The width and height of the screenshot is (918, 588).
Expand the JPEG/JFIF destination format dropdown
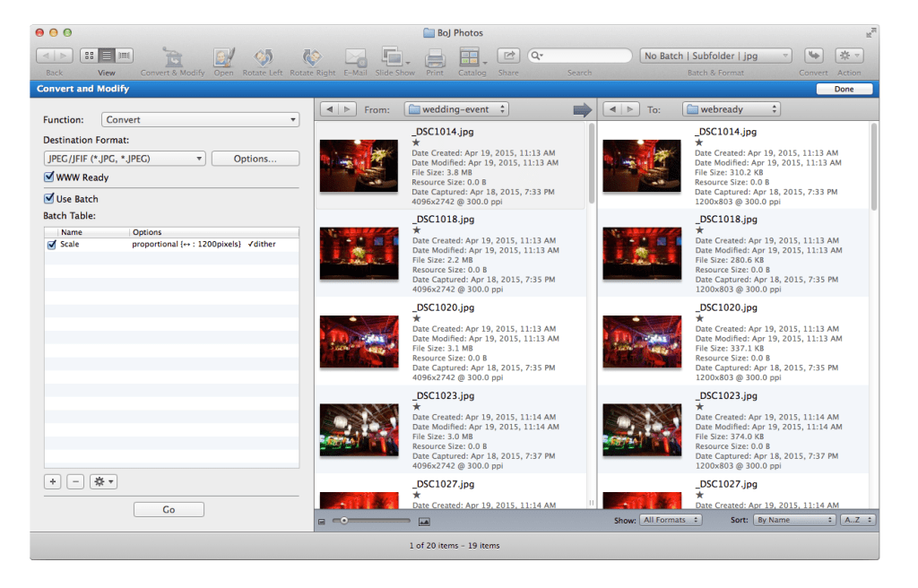coord(125,159)
